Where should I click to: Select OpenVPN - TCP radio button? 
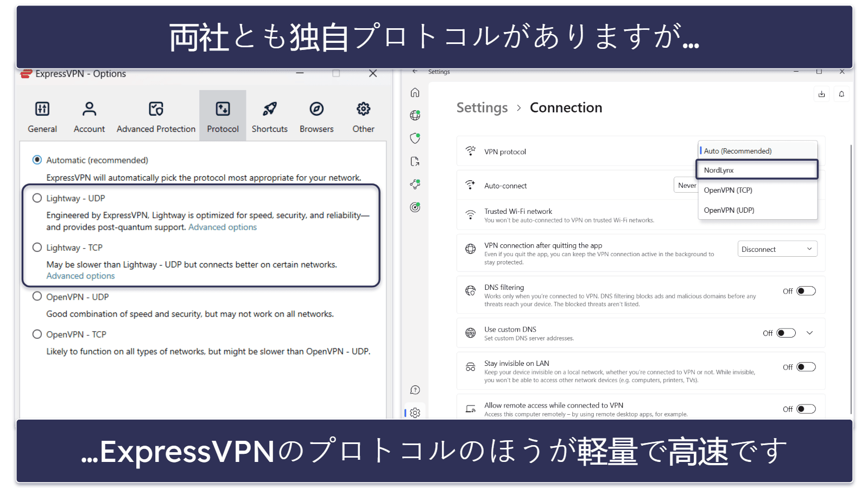click(x=37, y=334)
